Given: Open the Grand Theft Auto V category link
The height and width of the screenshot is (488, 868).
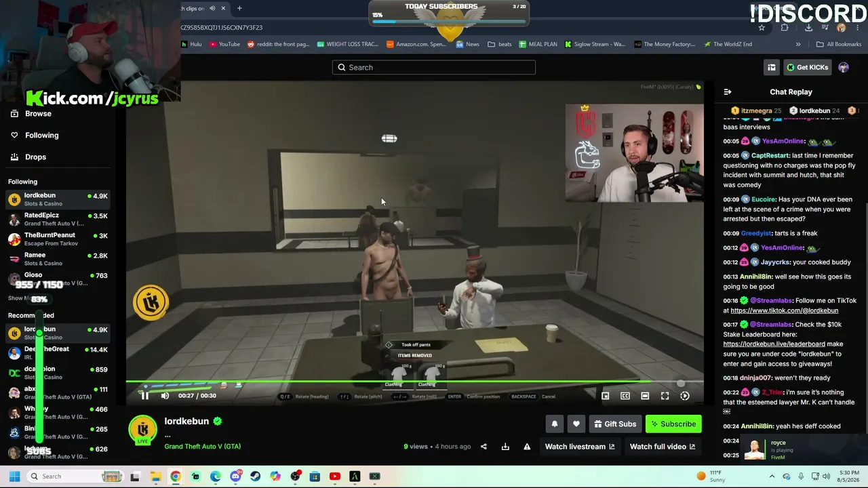Looking at the screenshot, I should click(202, 447).
